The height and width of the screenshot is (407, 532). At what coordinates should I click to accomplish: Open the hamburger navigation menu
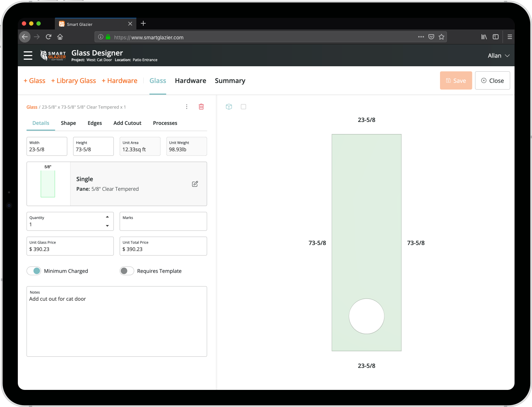28,55
